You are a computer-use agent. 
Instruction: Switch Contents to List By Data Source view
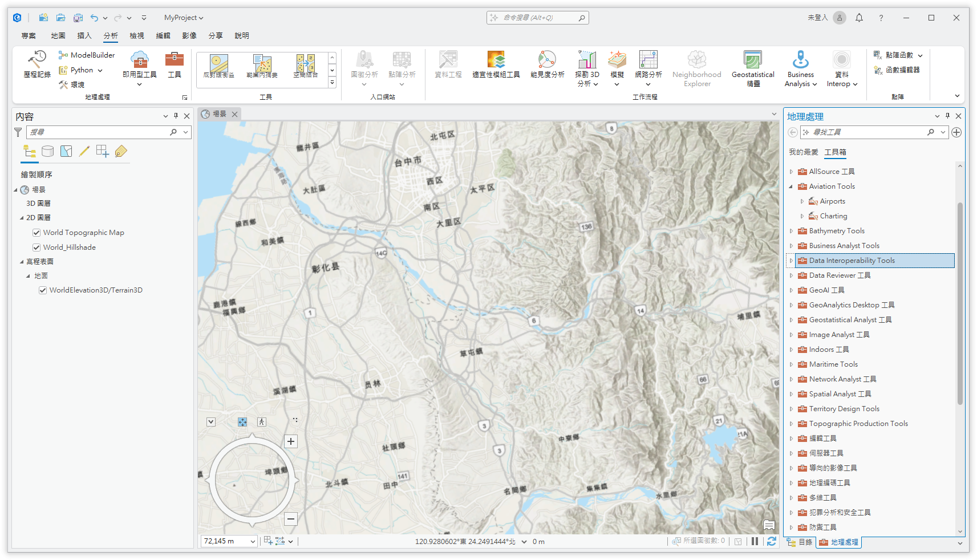pyautogui.click(x=48, y=151)
